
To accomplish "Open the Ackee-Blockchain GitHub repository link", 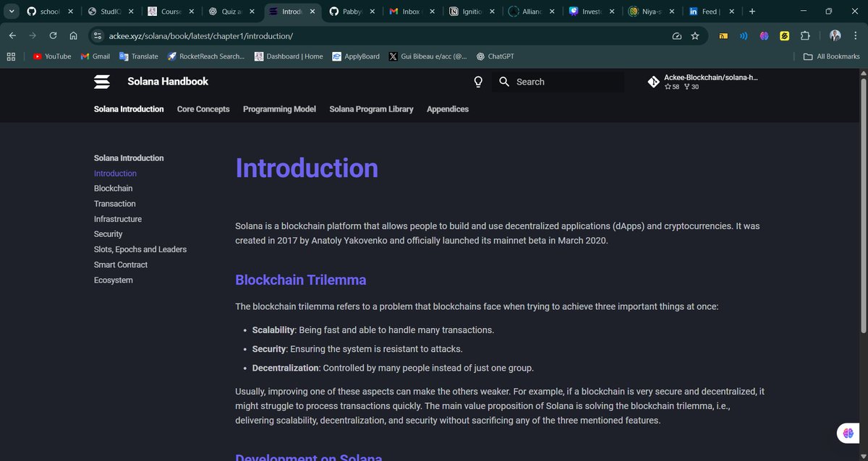I will (x=704, y=82).
